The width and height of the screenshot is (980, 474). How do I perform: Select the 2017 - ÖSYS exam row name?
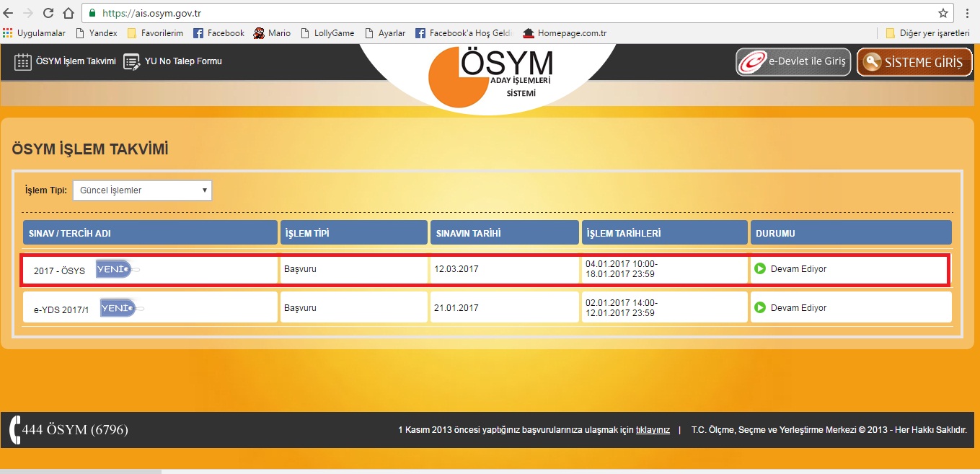59,271
